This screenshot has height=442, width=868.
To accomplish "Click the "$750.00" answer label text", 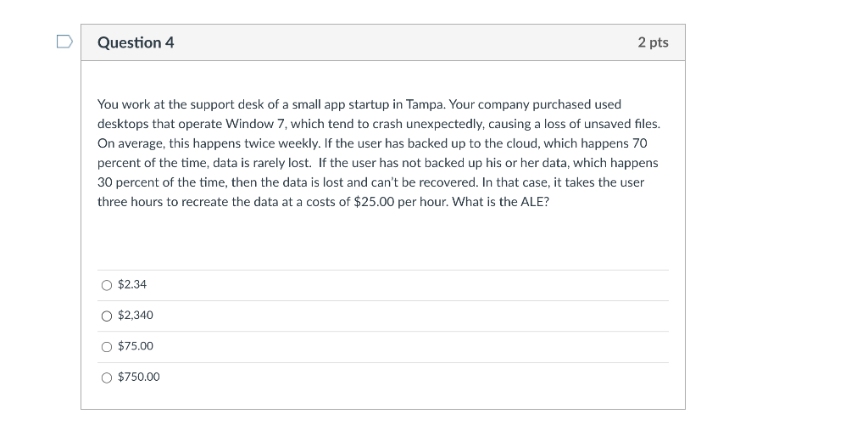I will 138,378.
